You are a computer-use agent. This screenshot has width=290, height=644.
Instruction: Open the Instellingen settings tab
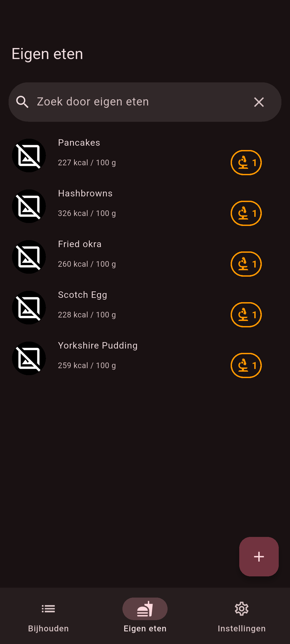pos(242,615)
